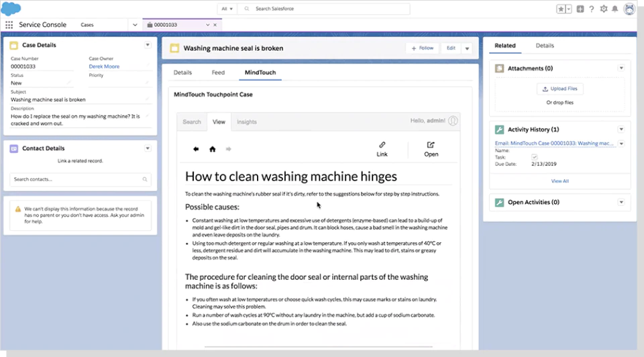Click the case icon beside the title

pyautogui.click(x=174, y=48)
